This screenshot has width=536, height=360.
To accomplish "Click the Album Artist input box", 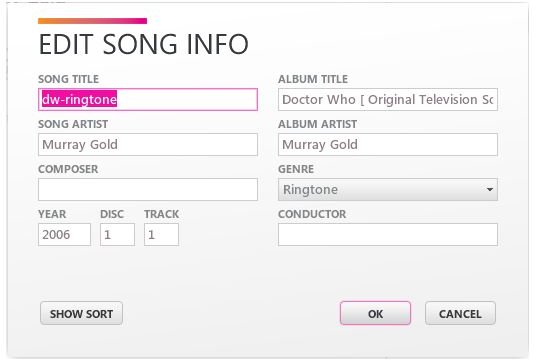I will [x=388, y=145].
